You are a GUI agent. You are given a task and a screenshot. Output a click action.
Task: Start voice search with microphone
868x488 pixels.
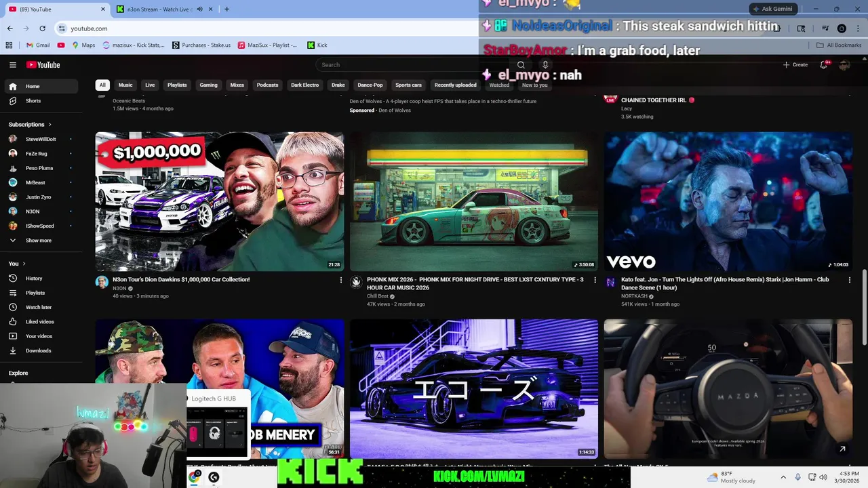[545, 65]
